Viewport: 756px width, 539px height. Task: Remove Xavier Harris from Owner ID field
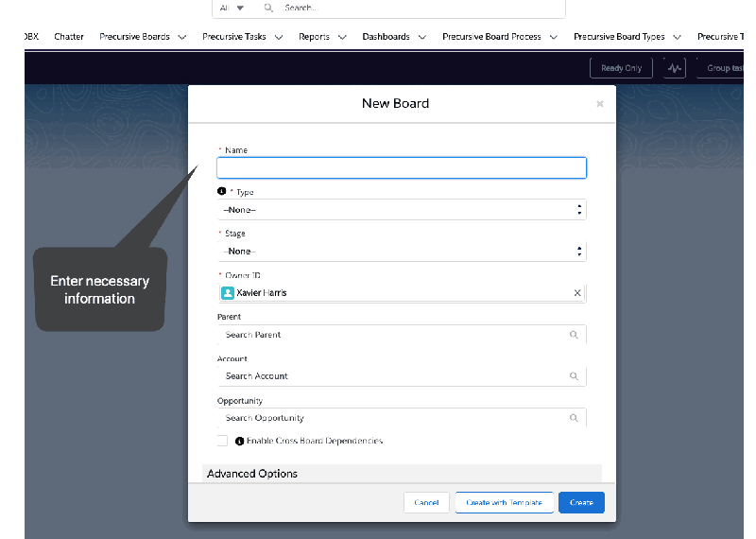click(577, 293)
